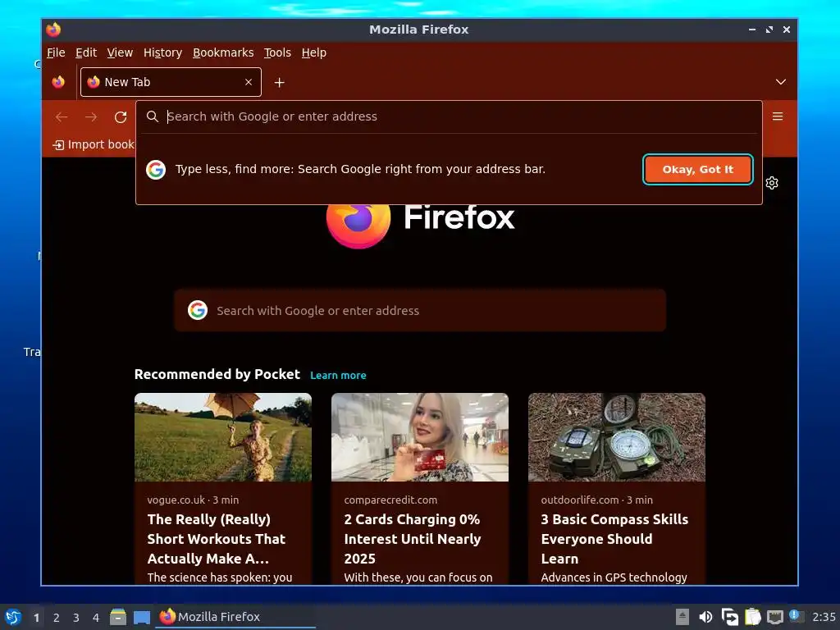Click Import bookmarks in bookmarks toolbar

[x=94, y=144]
